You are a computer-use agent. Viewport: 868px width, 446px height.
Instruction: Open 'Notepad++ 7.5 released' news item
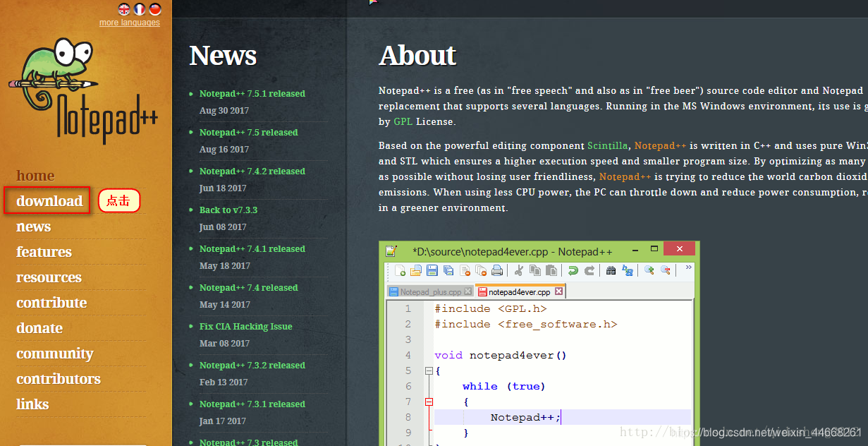(248, 133)
